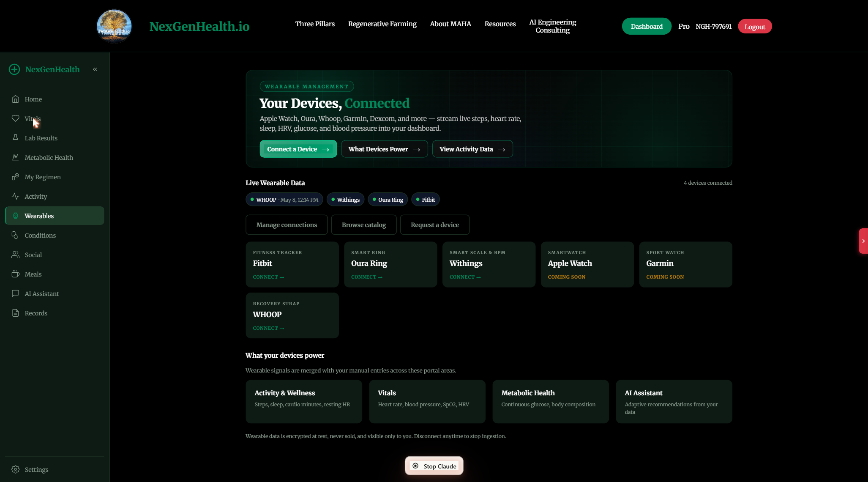Image resolution: width=868 pixels, height=482 pixels.
Task: Click the My Regimen icon
Action: coord(16,177)
